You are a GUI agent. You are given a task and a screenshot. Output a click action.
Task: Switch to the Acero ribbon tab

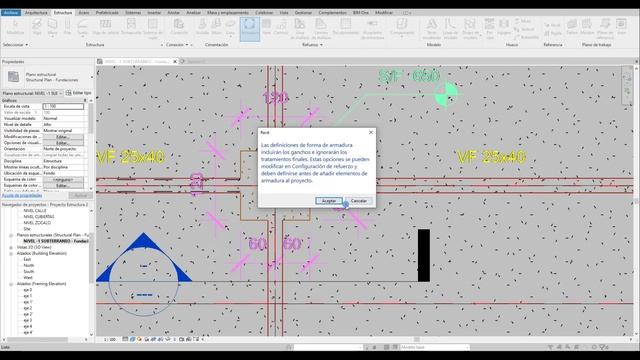tap(84, 13)
